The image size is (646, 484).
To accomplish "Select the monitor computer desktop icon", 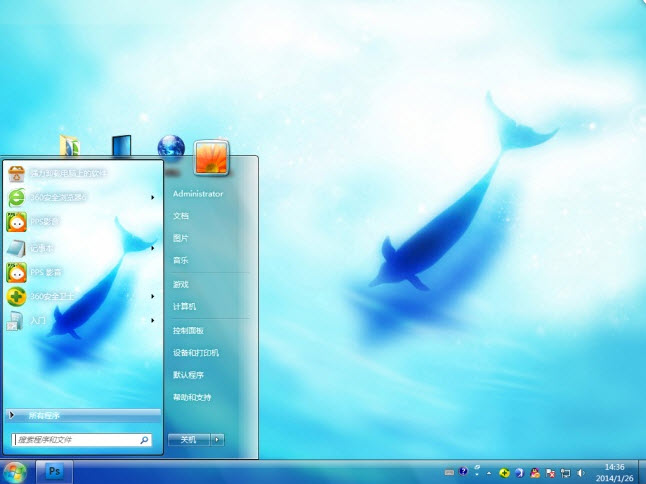I will pos(122,146).
